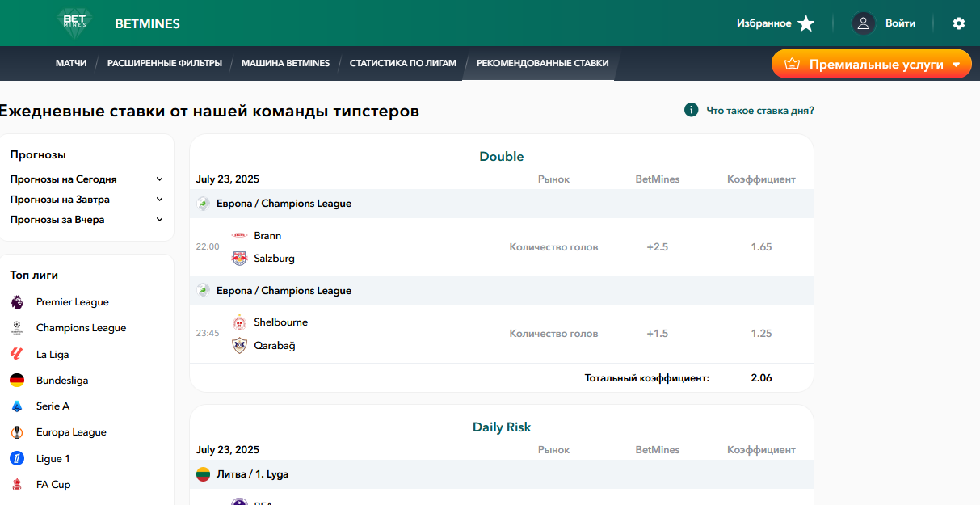Click the 22:00 kickoff time
The height and width of the screenshot is (505, 980).
(x=208, y=246)
